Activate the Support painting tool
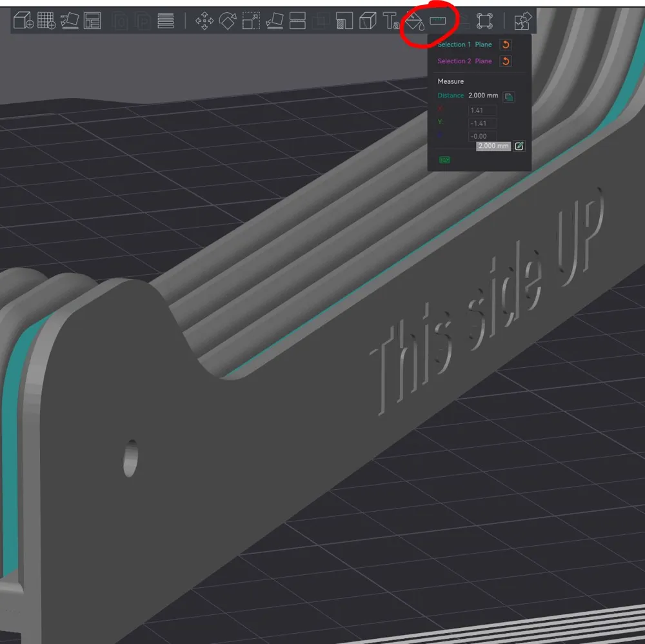 coord(344,21)
